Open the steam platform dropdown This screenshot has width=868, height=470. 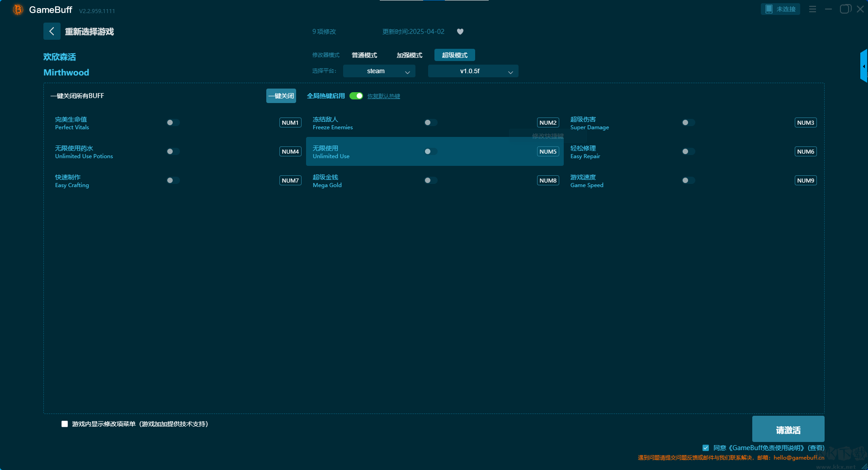[379, 71]
